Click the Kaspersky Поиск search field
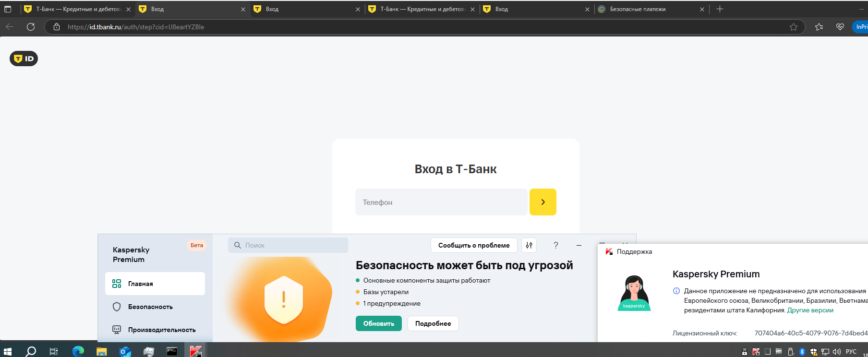The width and height of the screenshot is (868, 357). (288, 245)
